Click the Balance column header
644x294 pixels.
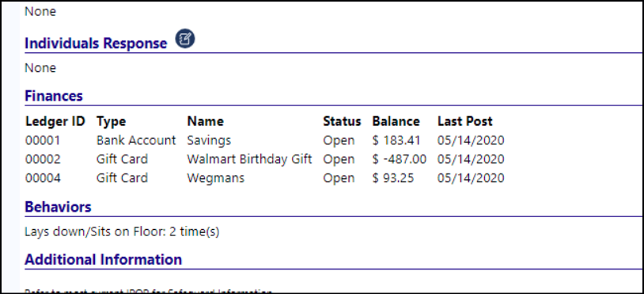pyautogui.click(x=396, y=121)
